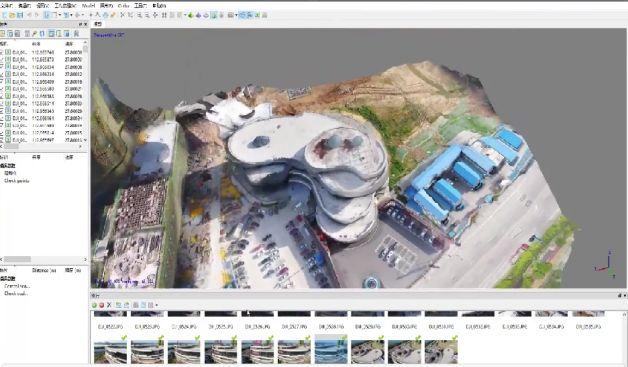Click the Save project disk icon
Screen dimensions: 628x367
[x=20, y=15]
